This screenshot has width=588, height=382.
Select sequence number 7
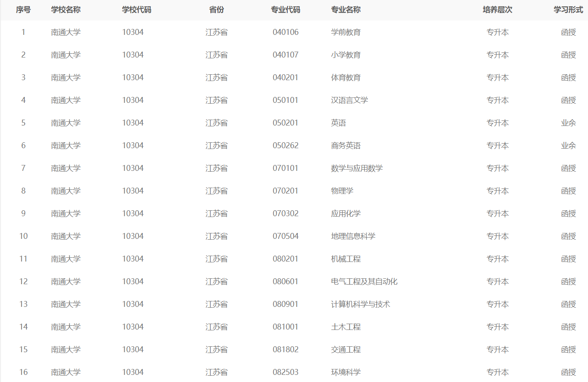[x=24, y=168]
